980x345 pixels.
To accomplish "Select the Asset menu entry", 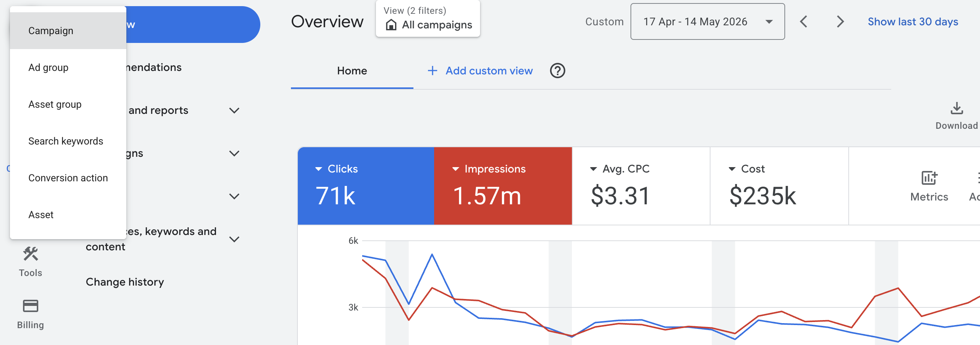I will [68, 215].
